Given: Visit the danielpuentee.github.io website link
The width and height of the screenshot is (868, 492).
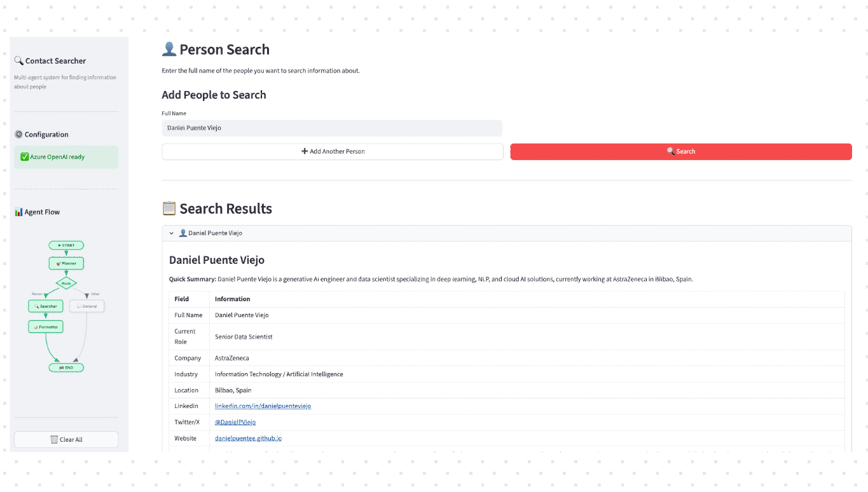Looking at the screenshot, I should tap(248, 439).
